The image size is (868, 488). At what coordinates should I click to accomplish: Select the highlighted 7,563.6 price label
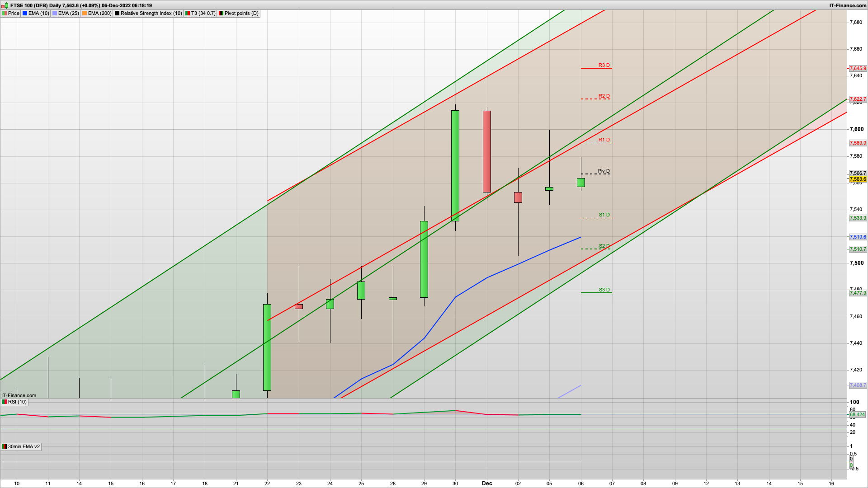coord(857,179)
